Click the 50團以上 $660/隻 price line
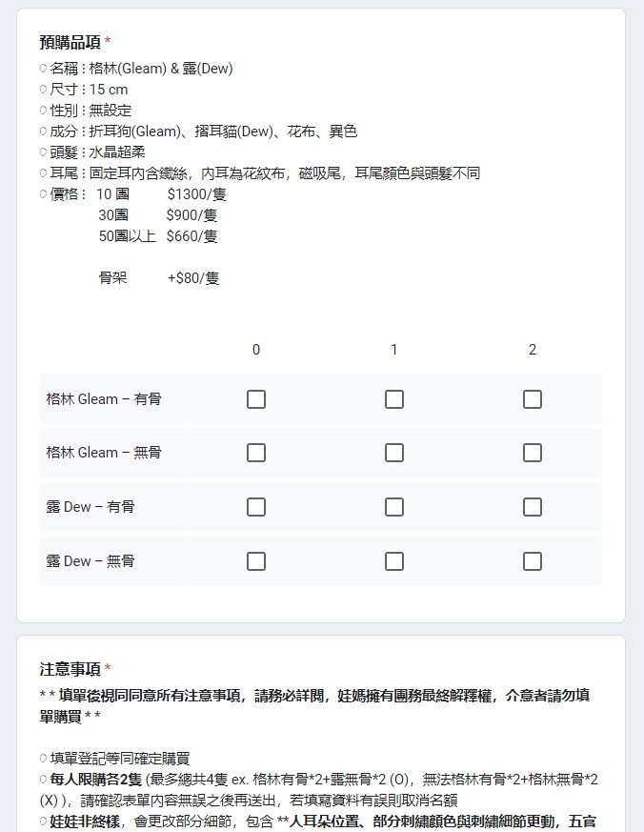Image resolution: width=644 pixels, height=832 pixels. tap(158, 235)
